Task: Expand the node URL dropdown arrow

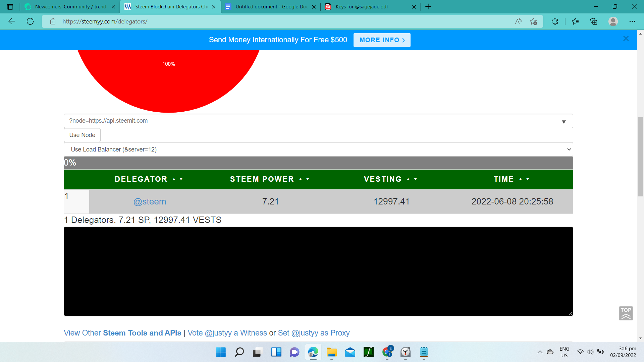Action: click(x=564, y=121)
